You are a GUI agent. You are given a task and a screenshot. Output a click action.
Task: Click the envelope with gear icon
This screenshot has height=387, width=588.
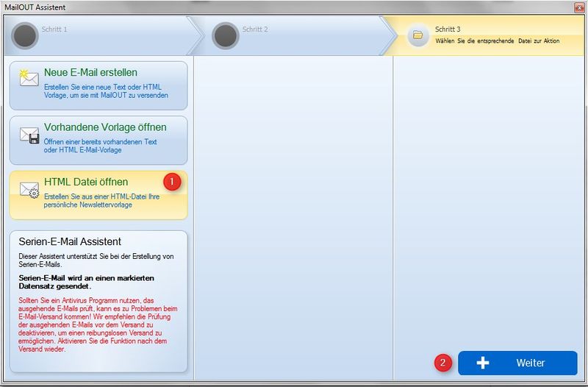coord(29,191)
